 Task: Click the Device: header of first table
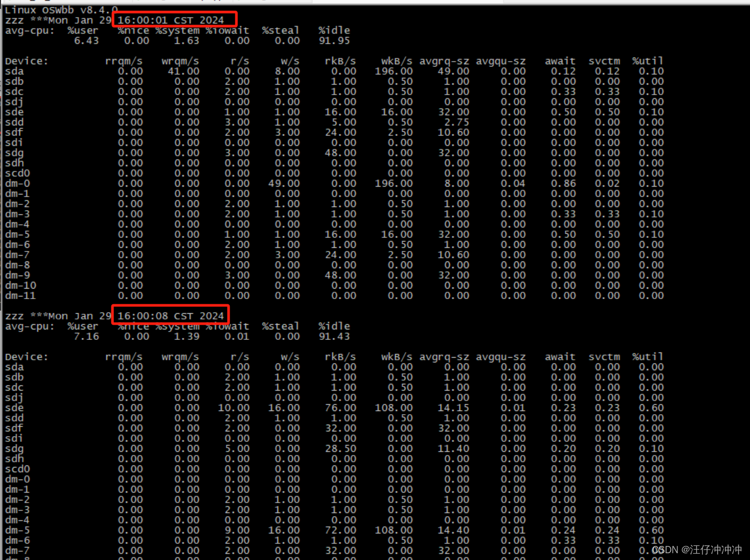[26, 61]
